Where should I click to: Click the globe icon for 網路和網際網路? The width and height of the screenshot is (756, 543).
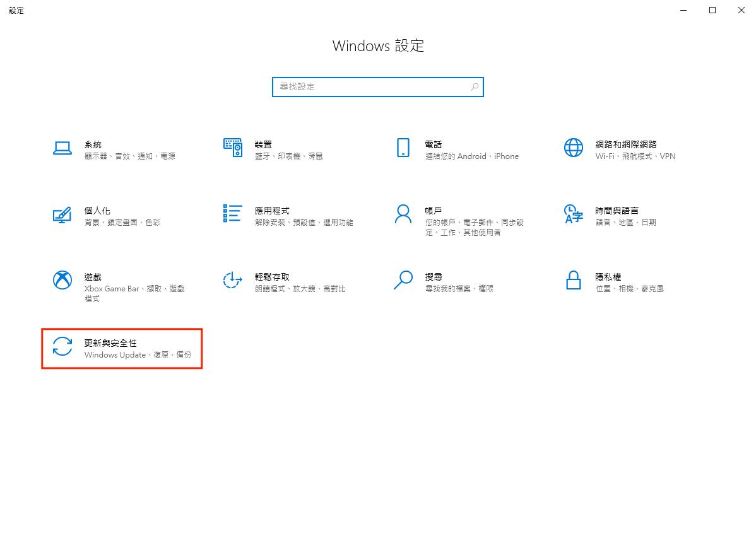[573, 148]
